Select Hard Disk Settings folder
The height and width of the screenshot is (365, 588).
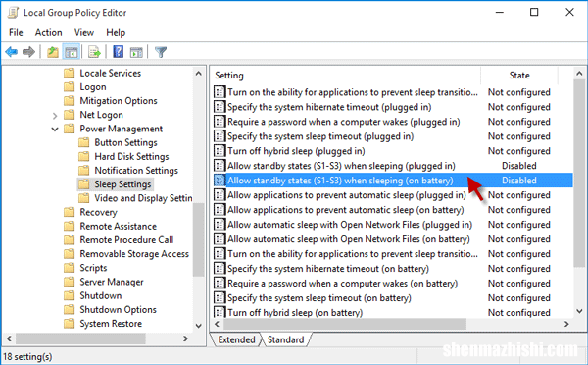point(131,157)
